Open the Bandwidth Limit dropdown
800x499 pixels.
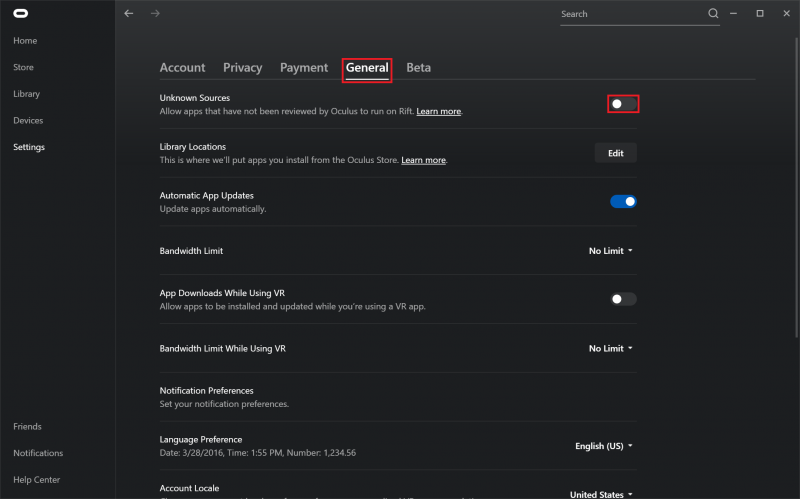pyautogui.click(x=611, y=251)
